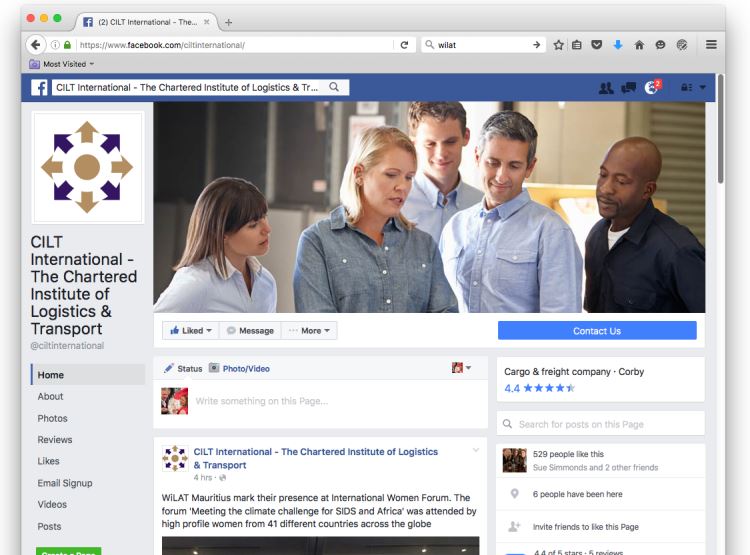Click the browser search box containing wilat
The height and width of the screenshot is (555, 750).
(x=483, y=45)
